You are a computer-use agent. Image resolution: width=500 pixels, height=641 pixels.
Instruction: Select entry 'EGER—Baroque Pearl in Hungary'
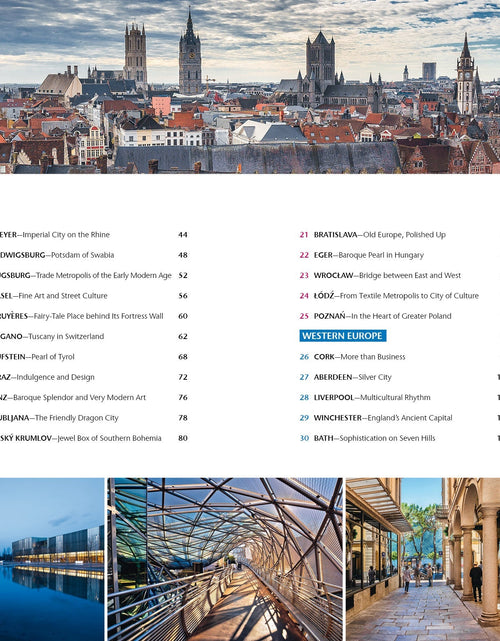pos(368,255)
